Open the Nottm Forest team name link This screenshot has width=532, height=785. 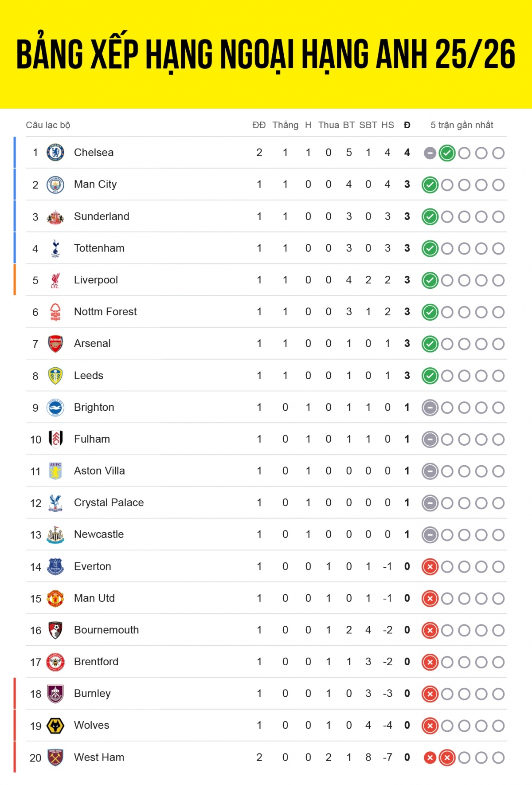tap(106, 312)
